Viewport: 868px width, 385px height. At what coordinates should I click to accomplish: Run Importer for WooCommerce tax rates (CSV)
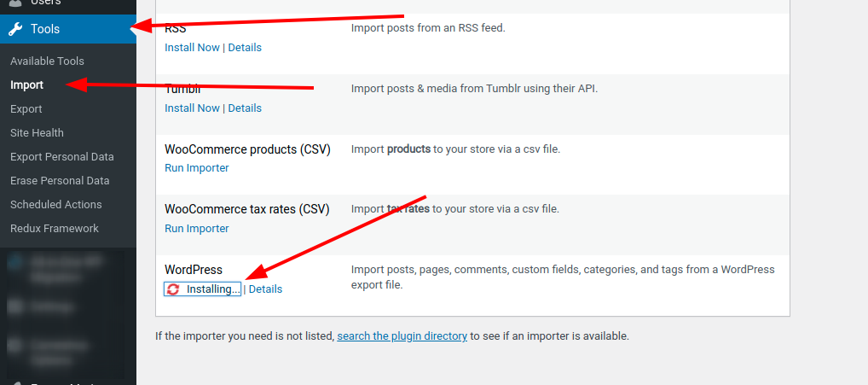click(x=196, y=228)
